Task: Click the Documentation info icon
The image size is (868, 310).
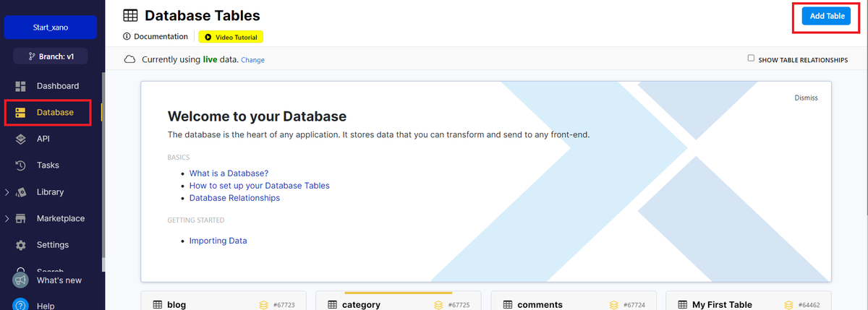Action: click(x=127, y=36)
